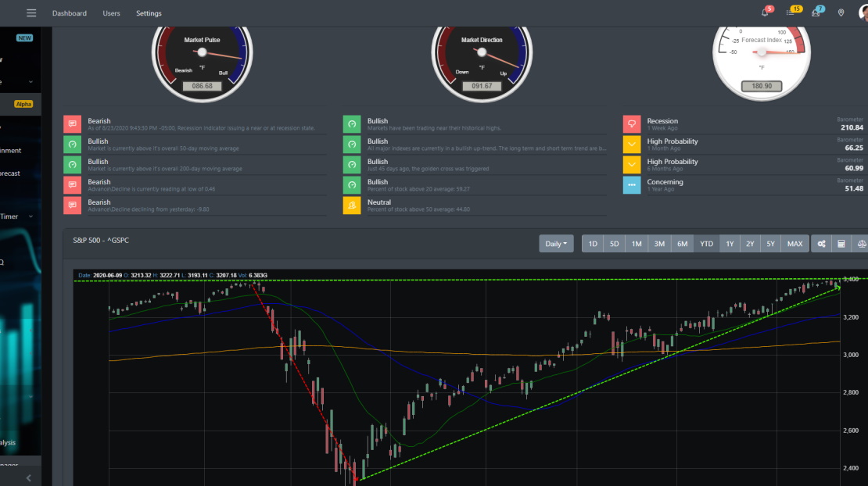
Task: Open the Settings menu item
Action: pos(149,13)
